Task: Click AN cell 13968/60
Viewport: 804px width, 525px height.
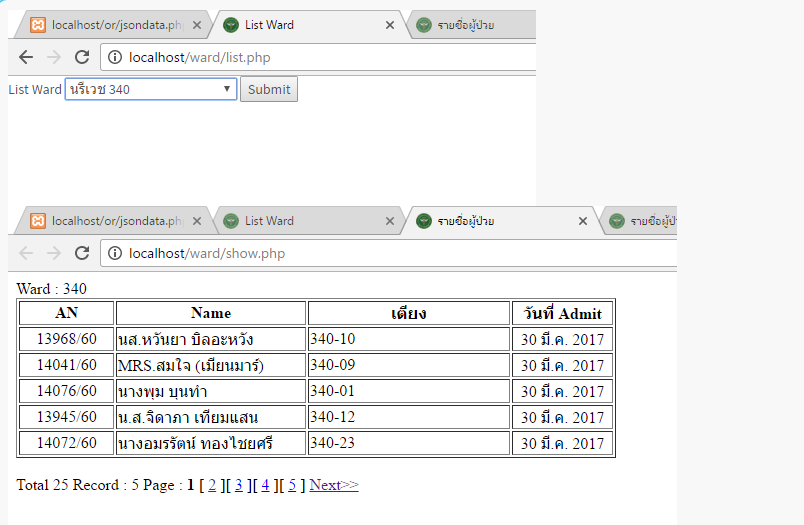Action: (66, 339)
